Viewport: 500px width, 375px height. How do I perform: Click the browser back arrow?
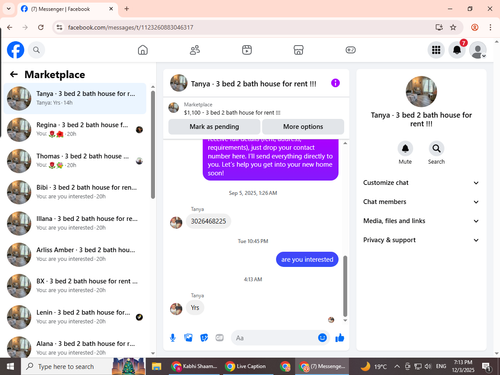(10, 27)
